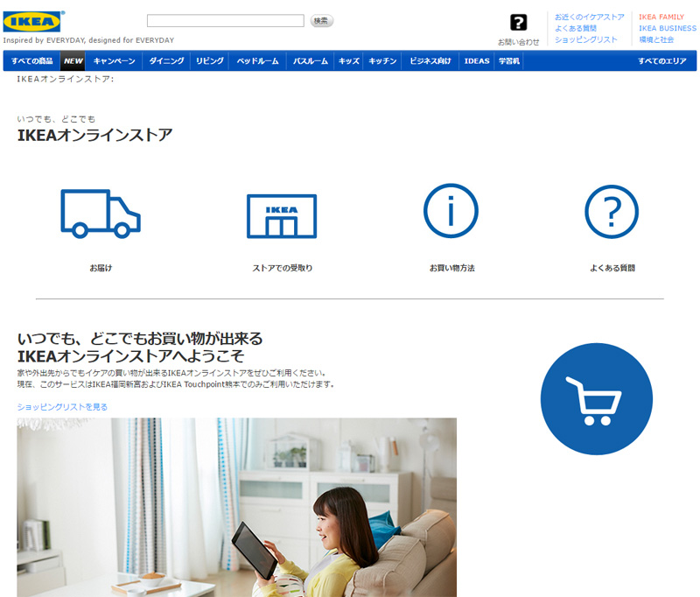Click the large IKEAオンラインストア page heading

click(x=94, y=136)
